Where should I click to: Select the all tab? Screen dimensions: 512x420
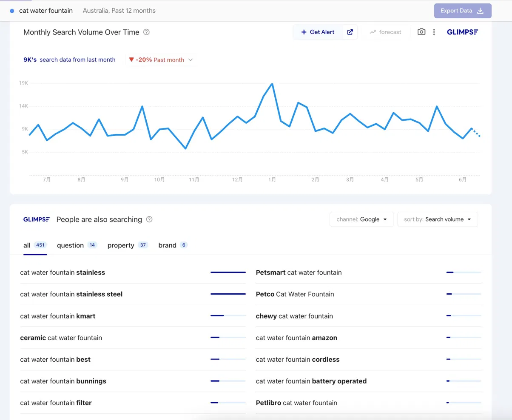35,245
